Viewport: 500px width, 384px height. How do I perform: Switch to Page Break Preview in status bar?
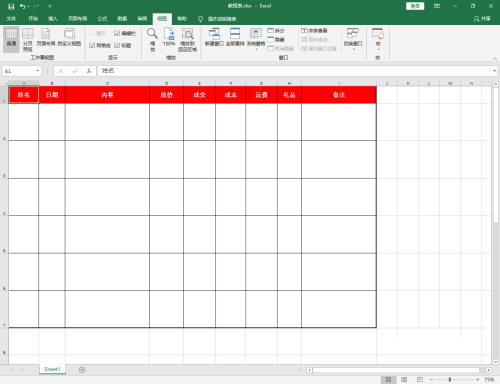tap(420, 380)
